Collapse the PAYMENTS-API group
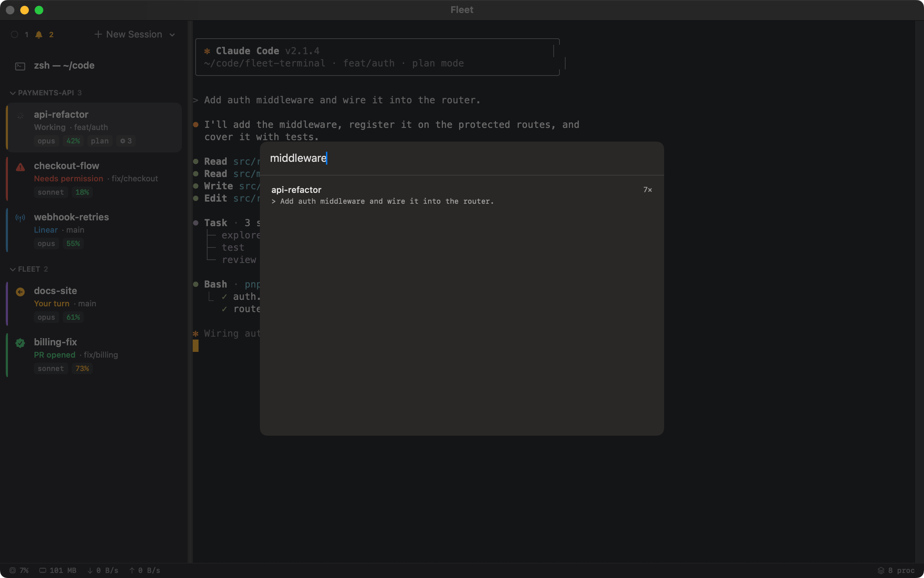 13,93
